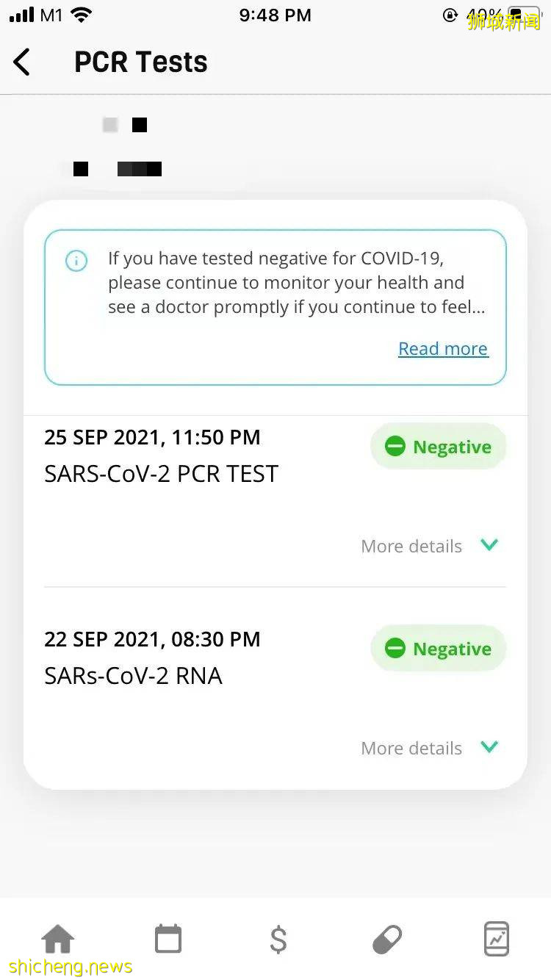The height and width of the screenshot is (980, 551).
Task: Tap the COVID-19 negative notice text
Action: 296,283
